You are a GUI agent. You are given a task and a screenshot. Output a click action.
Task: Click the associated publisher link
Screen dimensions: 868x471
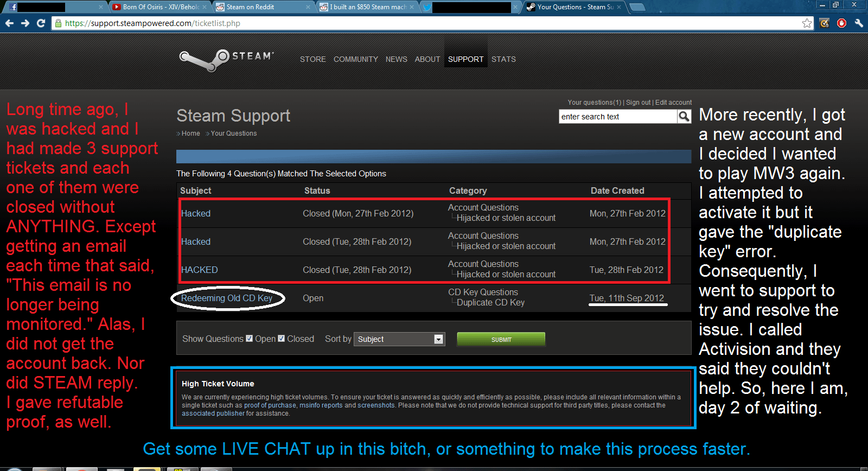point(213,413)
